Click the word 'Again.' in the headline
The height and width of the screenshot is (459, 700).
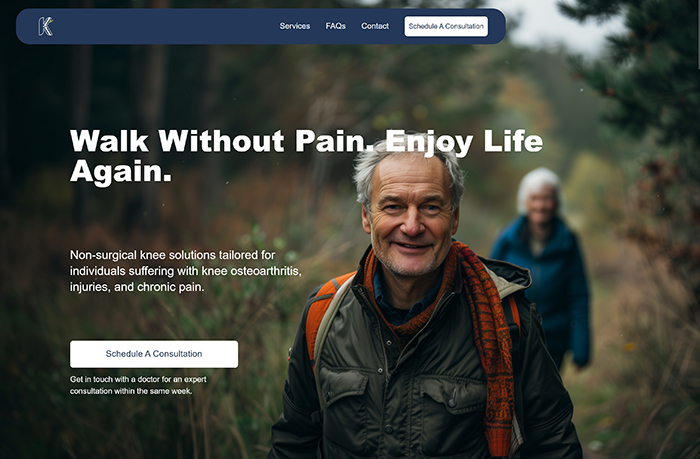tap(121, 171)
